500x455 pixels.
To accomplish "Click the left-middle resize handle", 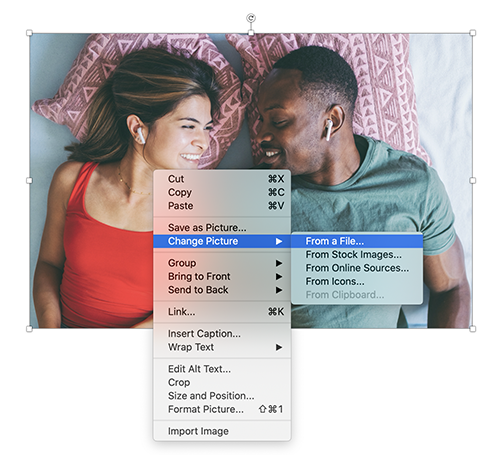I will [x=29, y=180].
